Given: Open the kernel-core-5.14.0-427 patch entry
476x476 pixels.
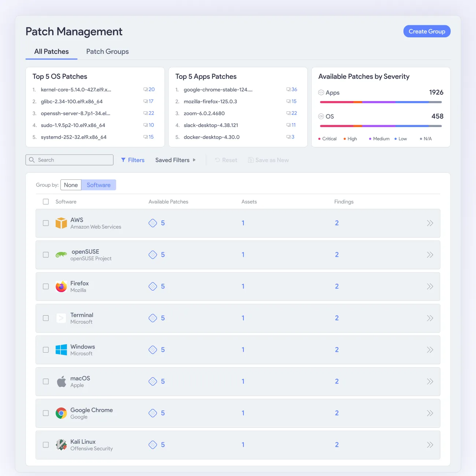Looking at the screenshot, I should pos(76,89).
